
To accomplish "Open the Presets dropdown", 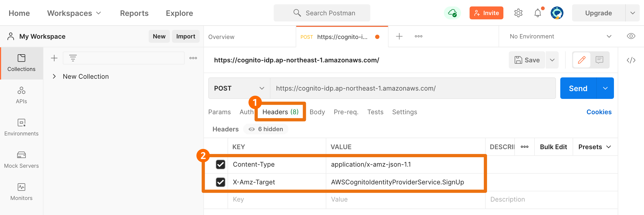I will (595, 147).
